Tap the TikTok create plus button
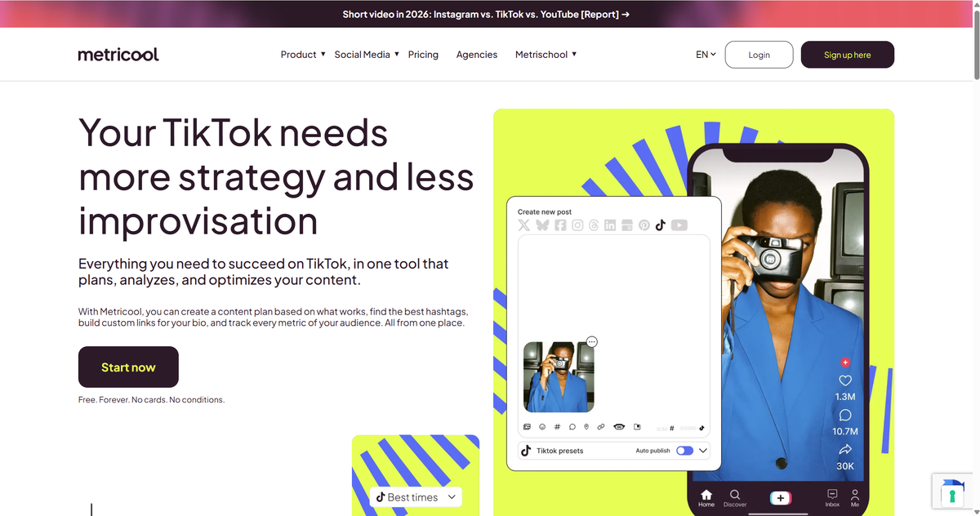Image resolution: width=980 pixels, height=516 pixels. pyautogui.click(x=780, y=498)
